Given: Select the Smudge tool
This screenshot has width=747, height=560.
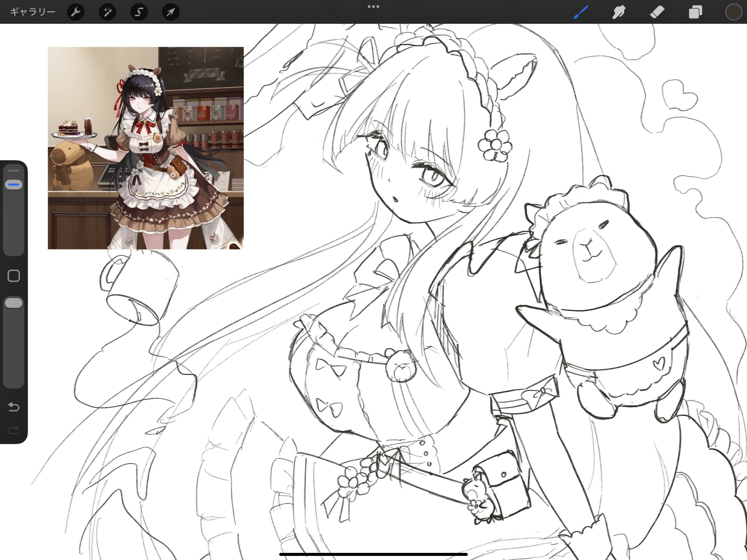Looking at the screenshot, I should point(619,12).
